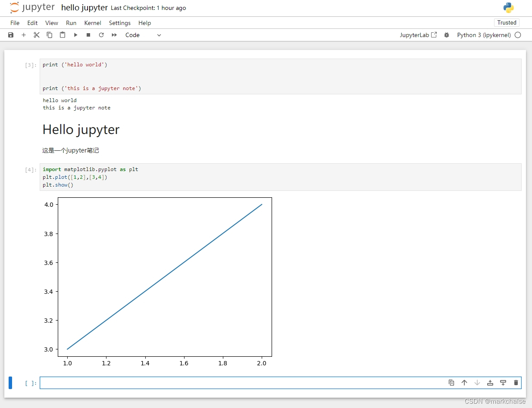Insert a cell below the active cell

point(503,383)
